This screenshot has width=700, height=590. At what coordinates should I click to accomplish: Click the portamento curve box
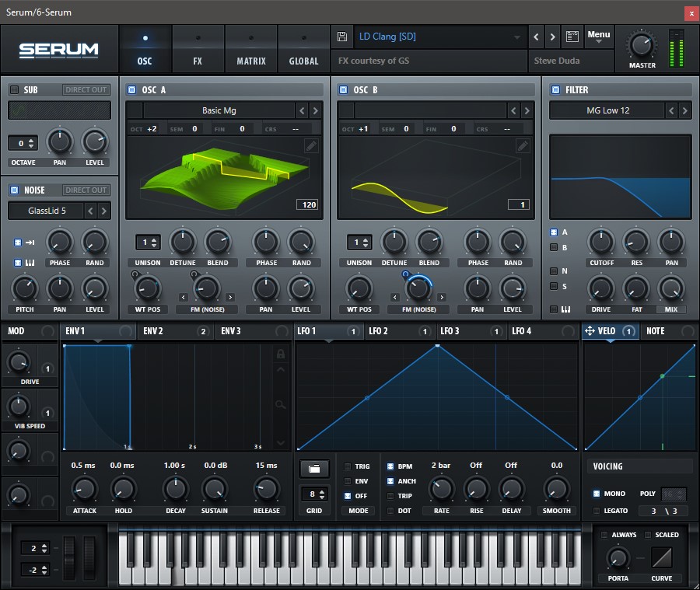coord(662,558)
